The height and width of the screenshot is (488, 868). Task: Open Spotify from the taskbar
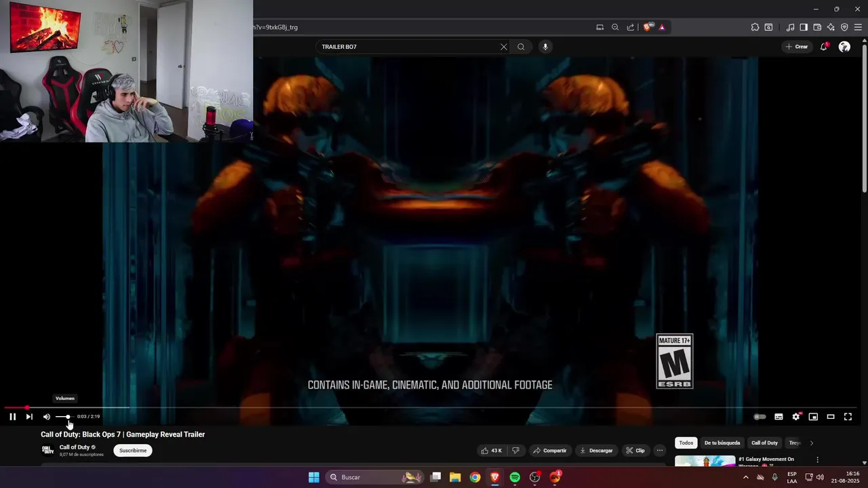pyautogui.click(x=515, y=477)
